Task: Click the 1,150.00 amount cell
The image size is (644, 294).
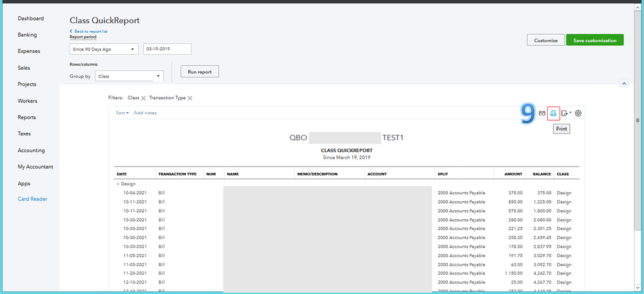Action: coord(514,273)
